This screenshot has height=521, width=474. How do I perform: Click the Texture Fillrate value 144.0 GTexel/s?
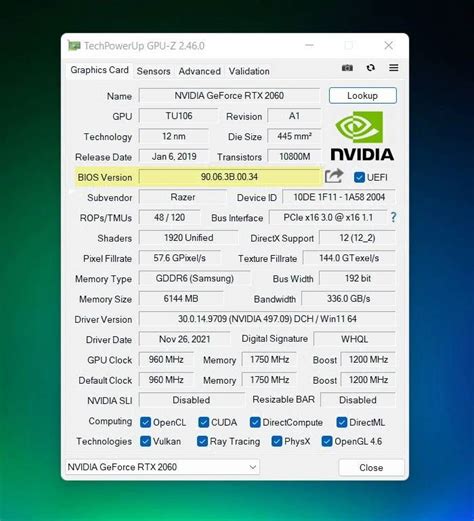point(349,258)
